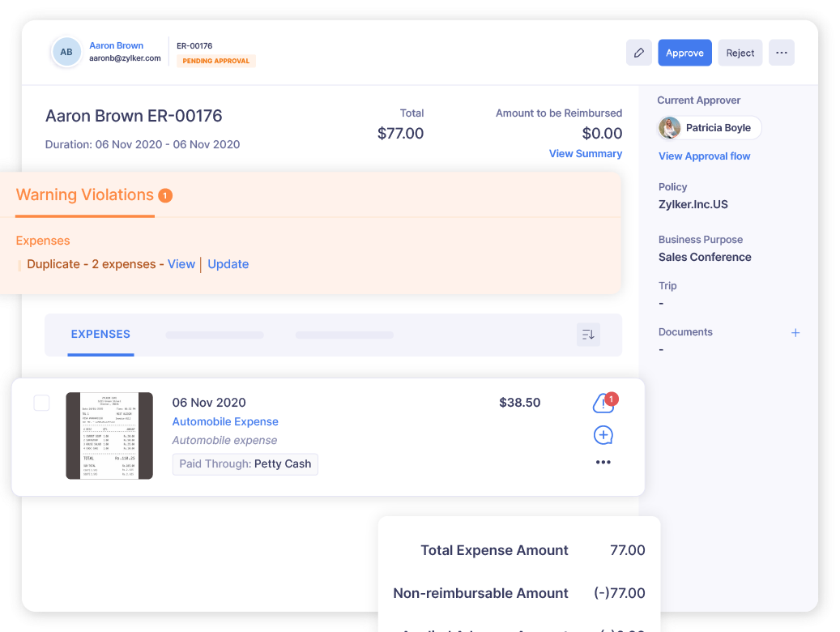Click the notification count badge on the alert icon
The height and width of the screenshot is (632, 840).
pyautogui.click(x=613, y=399)
